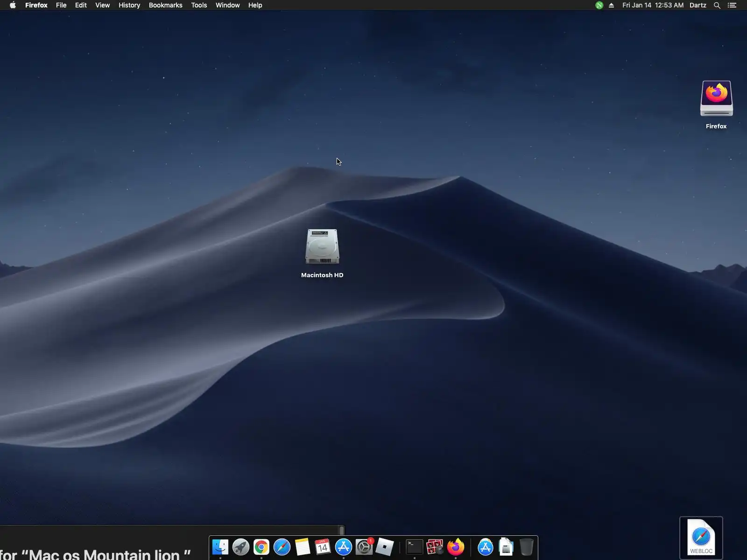The height and width of the screenshot is (560, 747).
Task: Select the WEBLOC file icon
Action: 701,537
